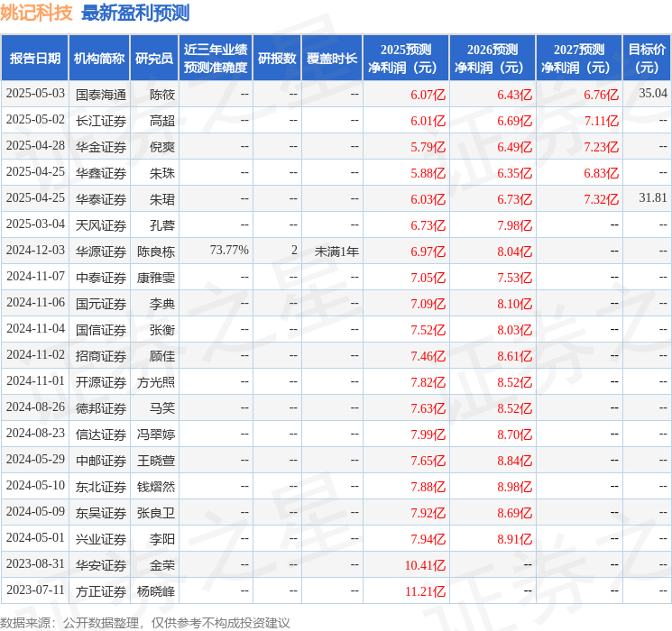Open the 方正证券 institution entry
This screenshot has width=672, height=631.
tap(100, 591)
